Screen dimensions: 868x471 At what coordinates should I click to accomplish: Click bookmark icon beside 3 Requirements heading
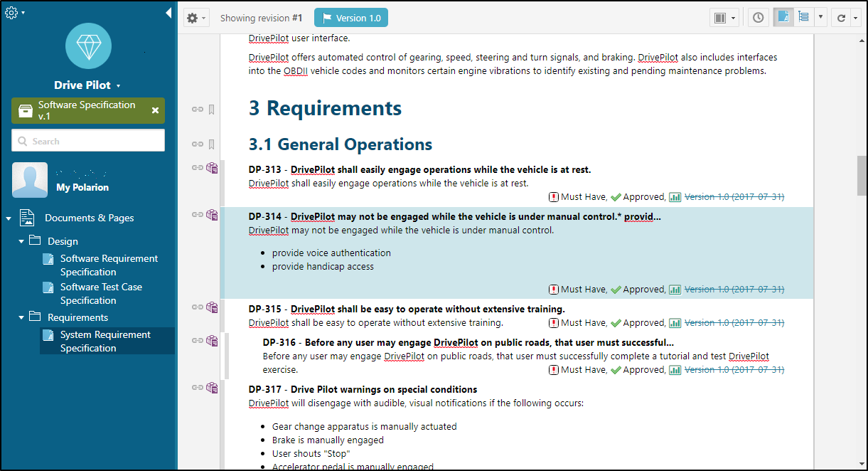[x=211, y=110]
